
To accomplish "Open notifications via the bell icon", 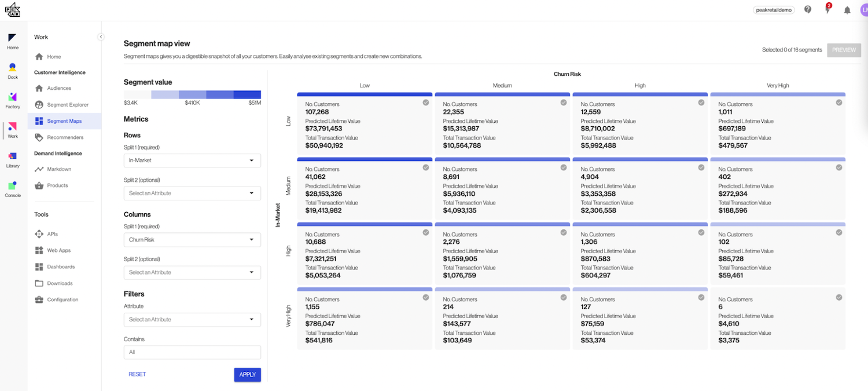I will click(847, 10).
